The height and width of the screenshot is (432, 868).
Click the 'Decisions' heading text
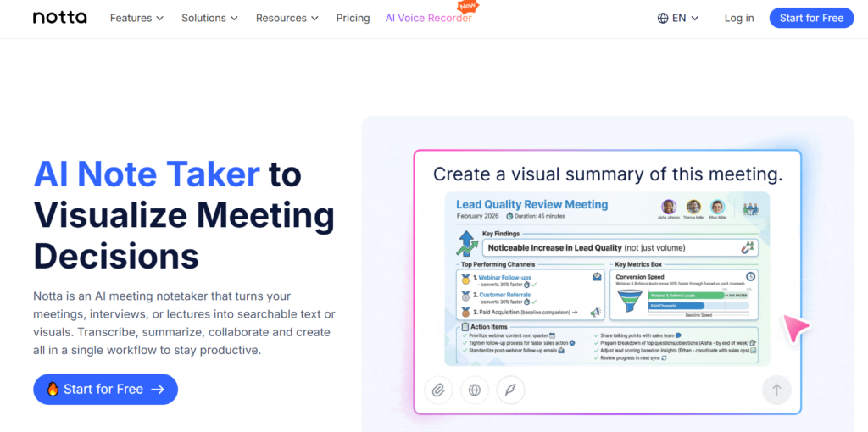[116, 256]
